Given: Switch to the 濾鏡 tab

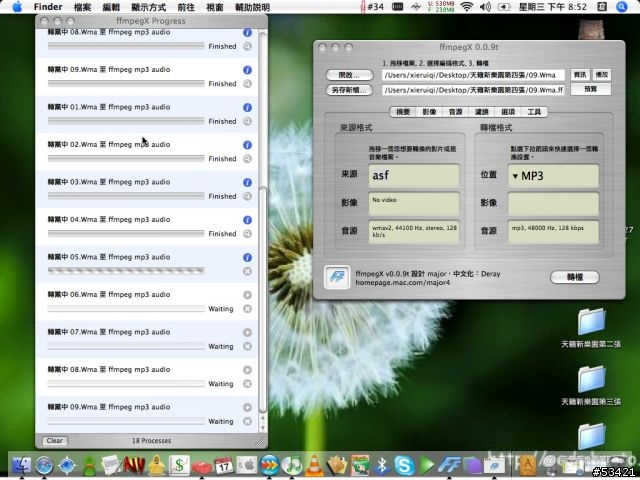Looking at the screenshot, I should 482,112.
